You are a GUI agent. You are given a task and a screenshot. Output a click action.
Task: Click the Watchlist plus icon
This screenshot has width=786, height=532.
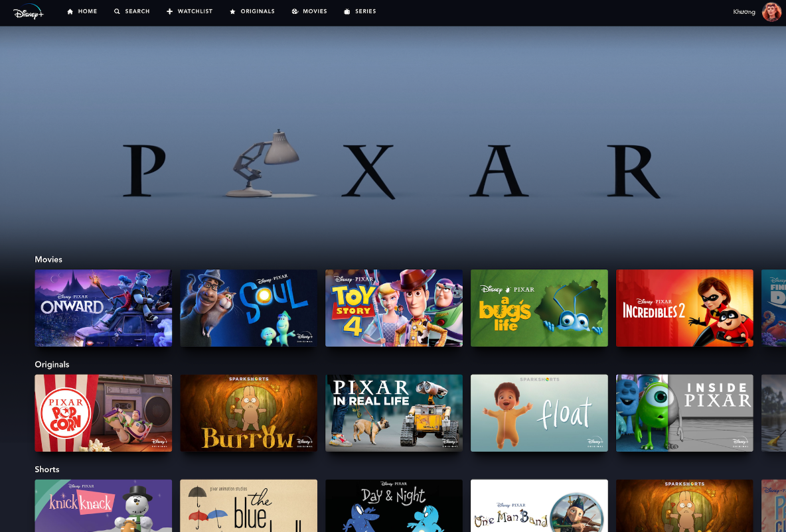coord(169,11)
